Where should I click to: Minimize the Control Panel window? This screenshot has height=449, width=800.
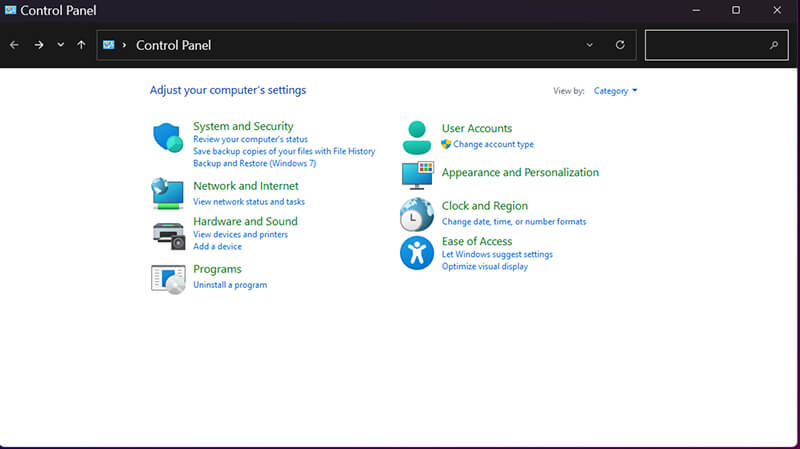click(696, 10)
